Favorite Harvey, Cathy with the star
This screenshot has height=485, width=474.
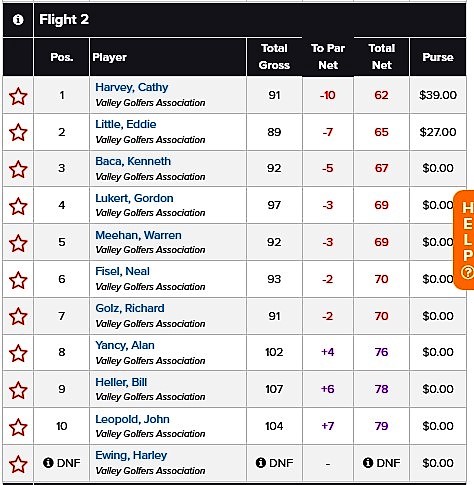18,96
